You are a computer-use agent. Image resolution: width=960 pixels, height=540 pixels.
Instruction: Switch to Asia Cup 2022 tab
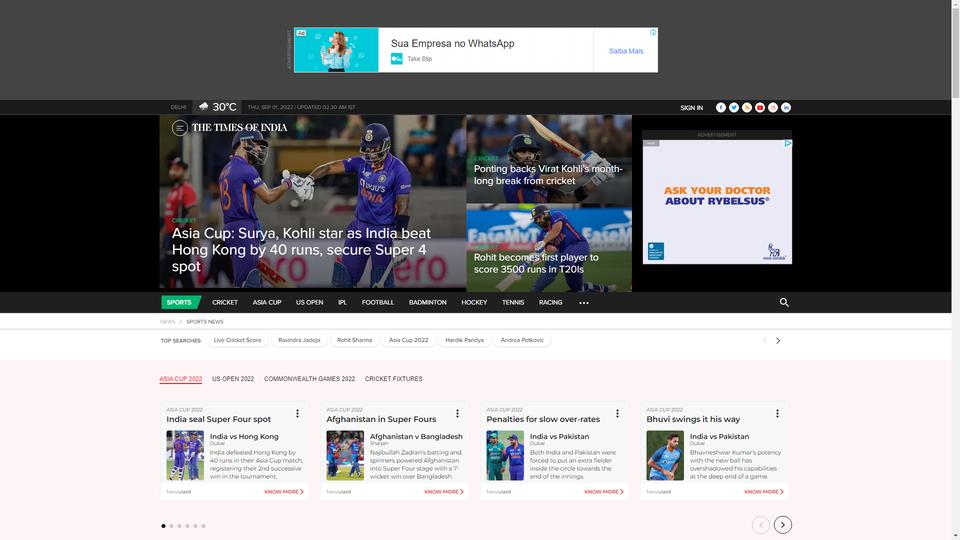181,379
